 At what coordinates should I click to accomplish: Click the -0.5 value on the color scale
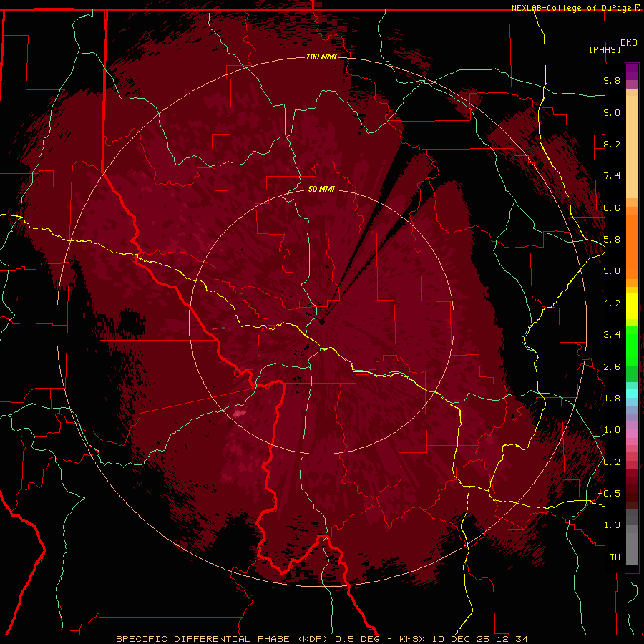click(x=609, y=494)
